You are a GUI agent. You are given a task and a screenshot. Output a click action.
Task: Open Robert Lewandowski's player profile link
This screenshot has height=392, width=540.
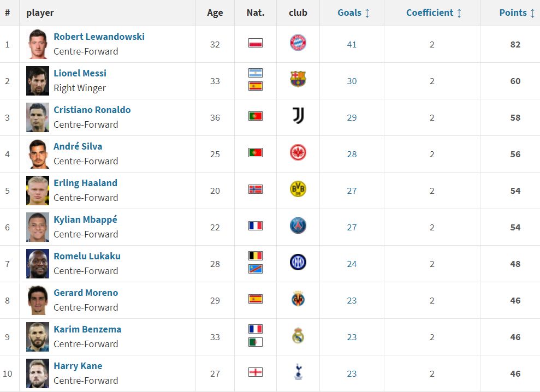[x=99, y=37]
